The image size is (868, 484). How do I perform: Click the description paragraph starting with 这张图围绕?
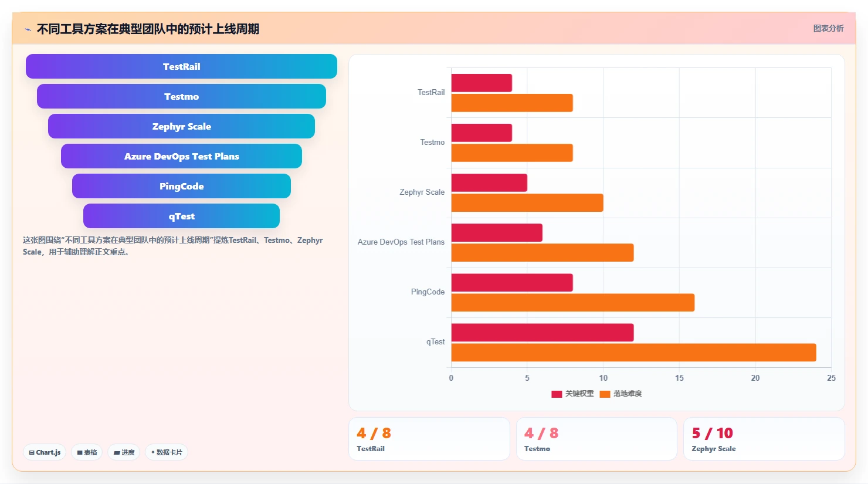click(173, 246)
